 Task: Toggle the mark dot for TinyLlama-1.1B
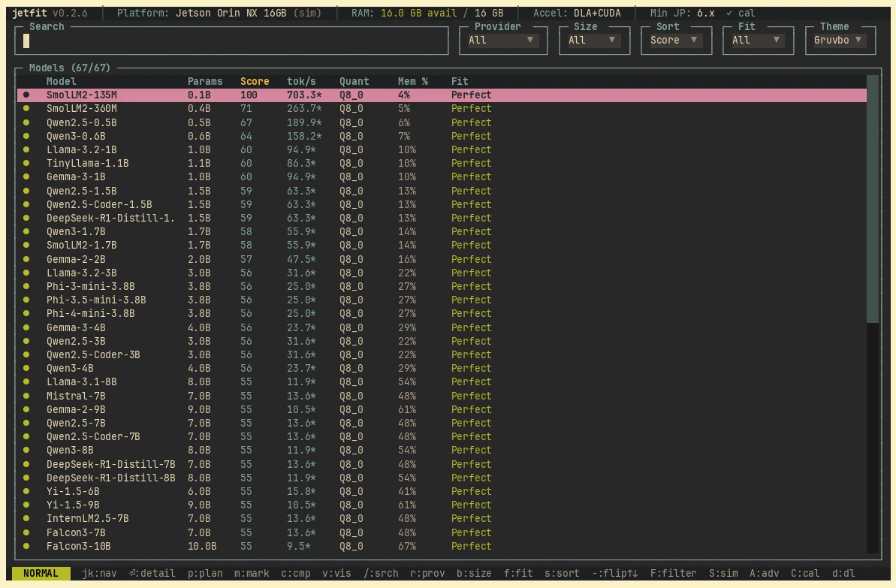[x=26, y=163]
